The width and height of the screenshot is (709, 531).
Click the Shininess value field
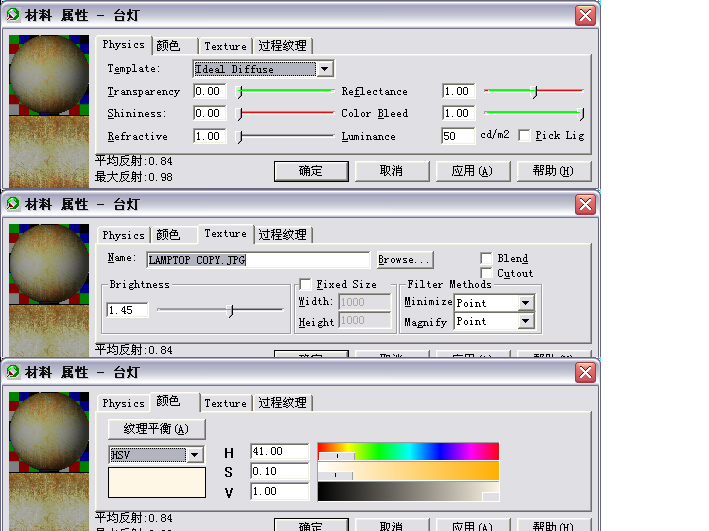[x=209, y=113]
